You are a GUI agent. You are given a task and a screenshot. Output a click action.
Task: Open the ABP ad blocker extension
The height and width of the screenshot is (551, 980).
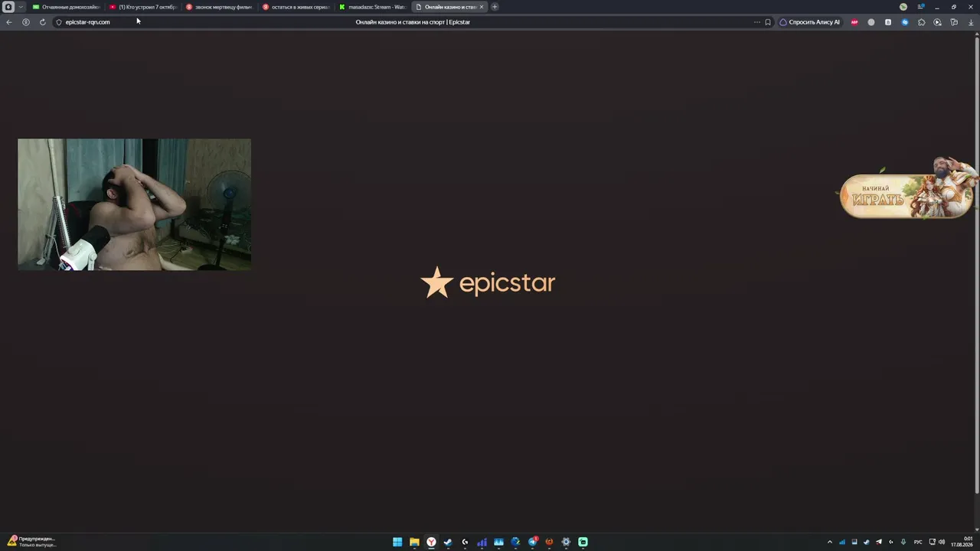tap(854, 22)
